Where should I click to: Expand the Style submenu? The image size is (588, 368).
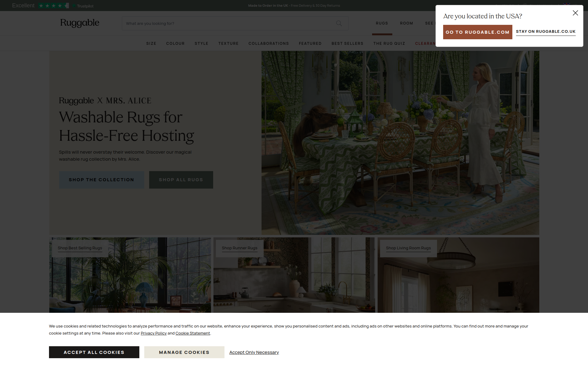point(202,44)
